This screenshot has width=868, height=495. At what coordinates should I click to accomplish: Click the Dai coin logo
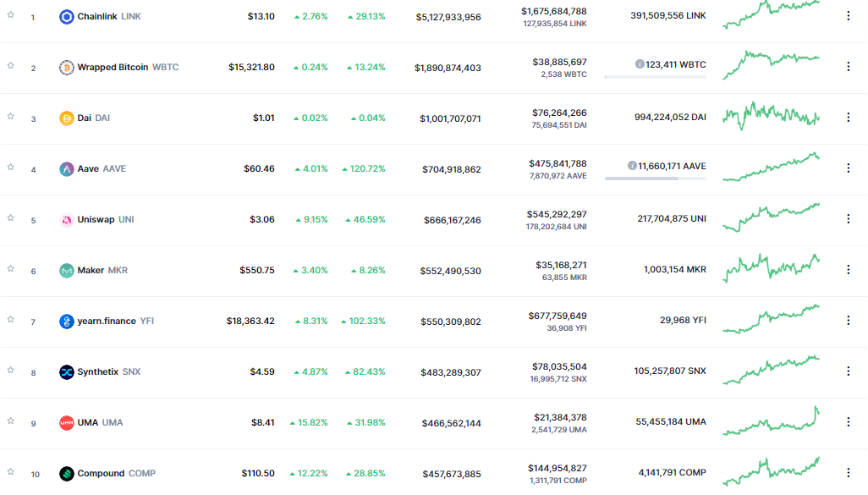click(67, 118)
